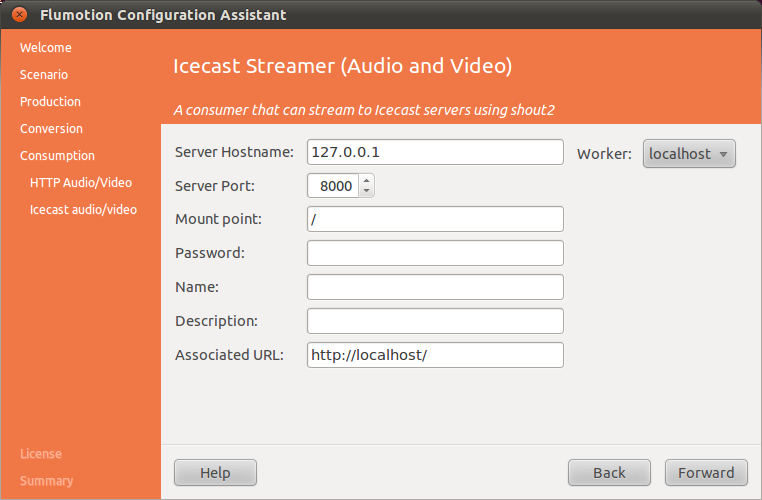The width and height of the screenshot is (762, 500).
Task: Click the window title text
Action: pyautogui.click(x=163, y=15)
